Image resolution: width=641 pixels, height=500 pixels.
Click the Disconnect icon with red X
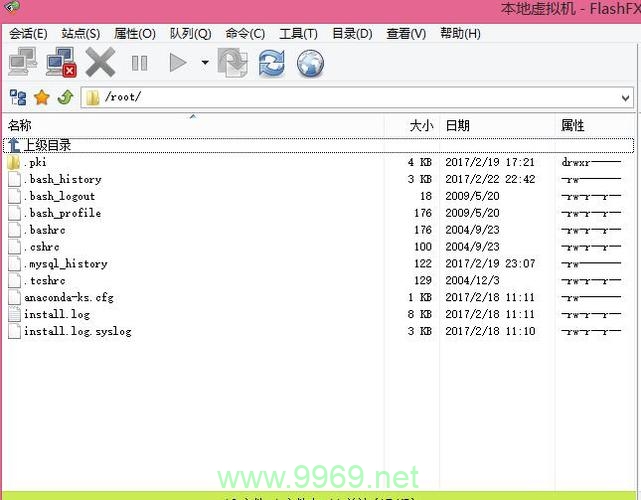pyautogui.click(x=61, y=62)
